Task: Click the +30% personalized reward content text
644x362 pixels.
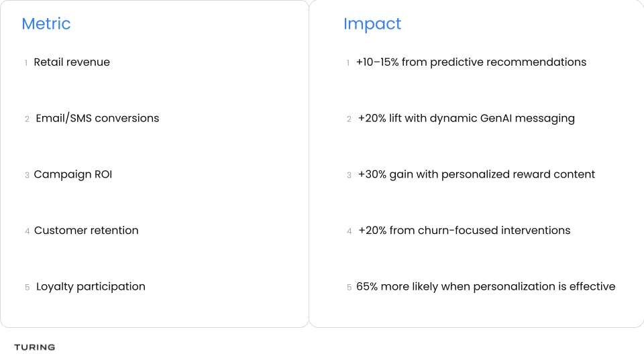Action: pos(476,174)
